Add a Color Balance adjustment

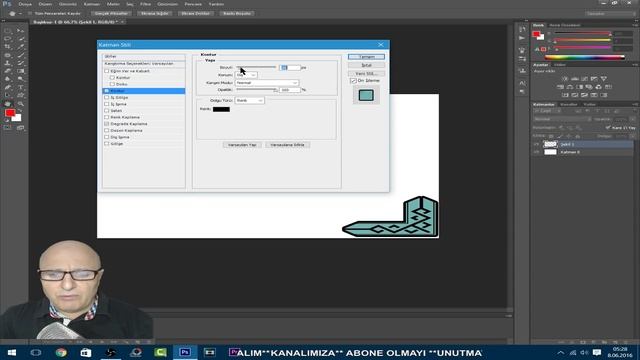point(570,87)
